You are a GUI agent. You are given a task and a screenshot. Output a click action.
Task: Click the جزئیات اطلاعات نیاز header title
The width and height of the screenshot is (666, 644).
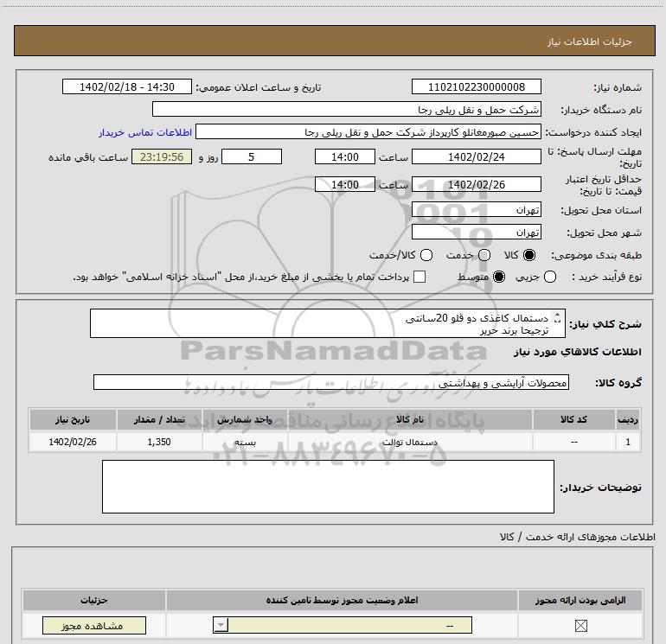589,41
